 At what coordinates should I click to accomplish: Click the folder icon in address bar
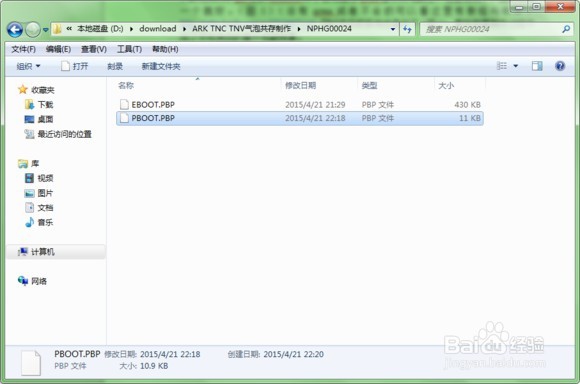click(57, 29)
